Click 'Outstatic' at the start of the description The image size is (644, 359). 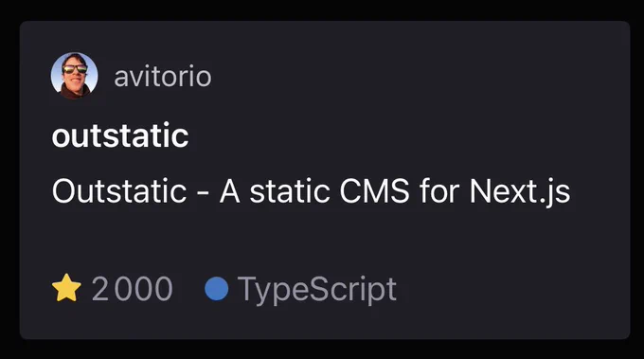click(119, 191)
